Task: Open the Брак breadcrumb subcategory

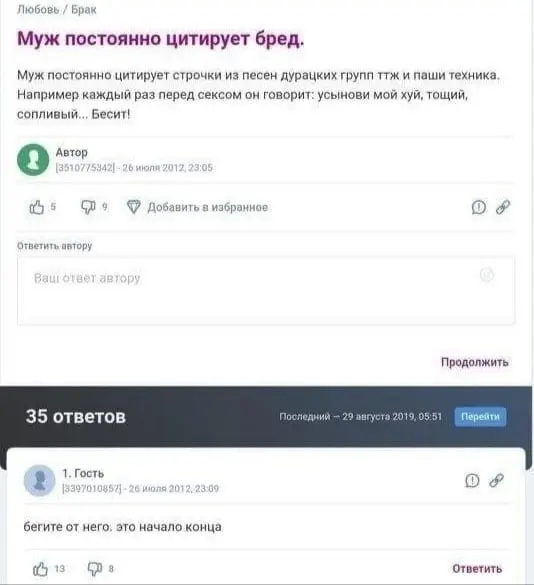Action: (x=84, y=9)
